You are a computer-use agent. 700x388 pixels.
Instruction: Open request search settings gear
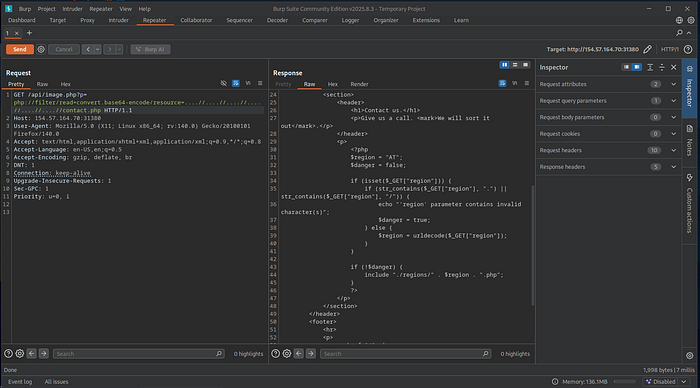tap(20, 354)
